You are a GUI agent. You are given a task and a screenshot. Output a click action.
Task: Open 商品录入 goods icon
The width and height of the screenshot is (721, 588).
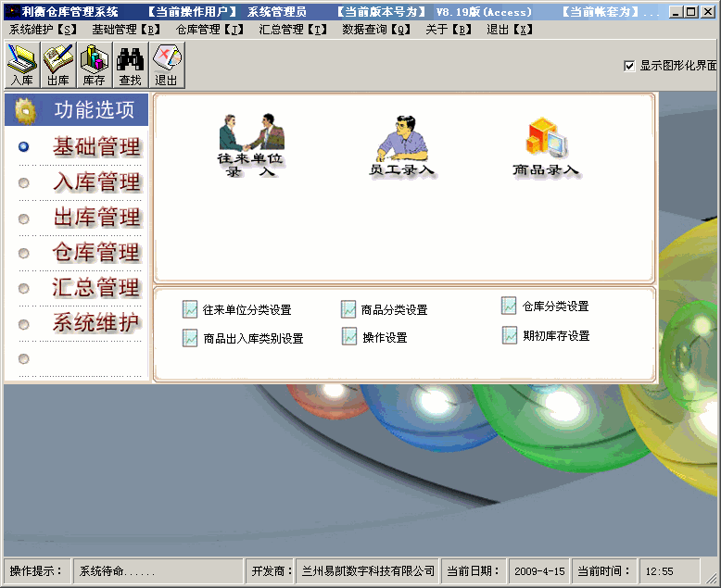pyautogui.click(x=545, y=146)
